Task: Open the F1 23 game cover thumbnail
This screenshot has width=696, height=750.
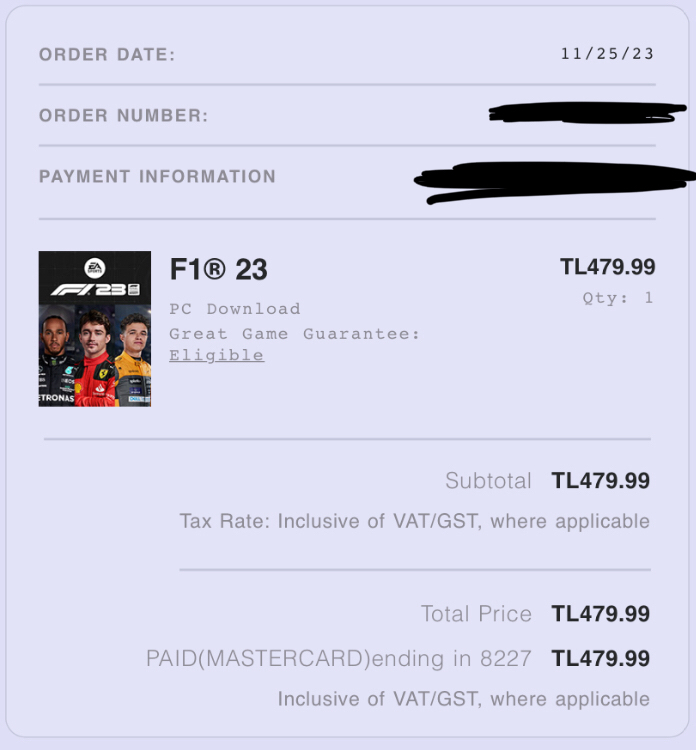Action: tap(95, 329)
